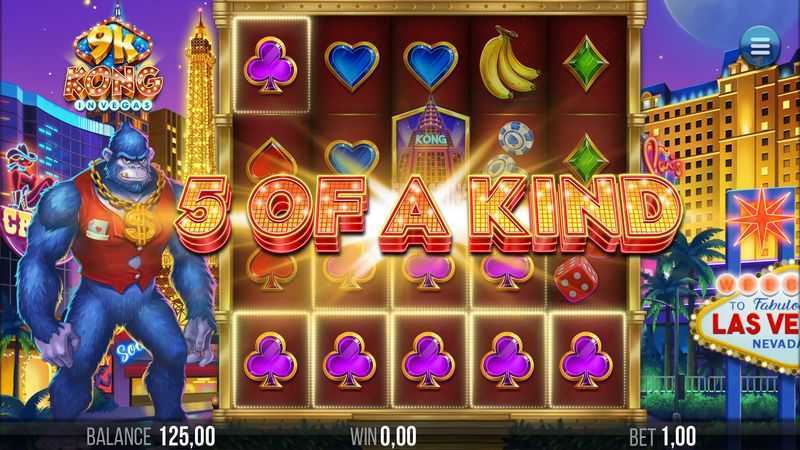Viewport: 800px width, 450px height.
Task: Click the top-left purple club symbol
Action: pyautogui.click(x=270, y=65)
